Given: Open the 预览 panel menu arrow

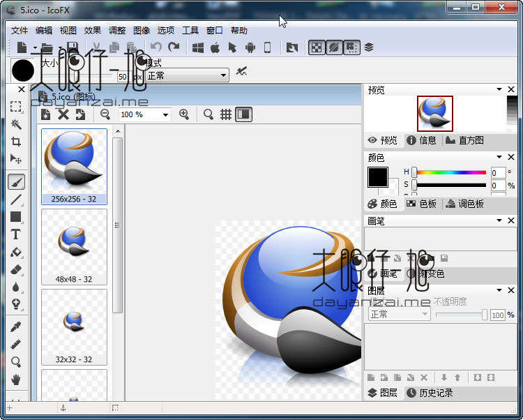Looking at the screenshot, I should coord(499,89).
